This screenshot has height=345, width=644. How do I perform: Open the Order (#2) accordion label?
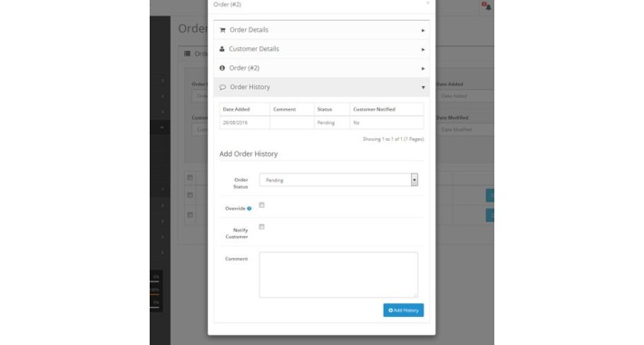pos(244,68)
